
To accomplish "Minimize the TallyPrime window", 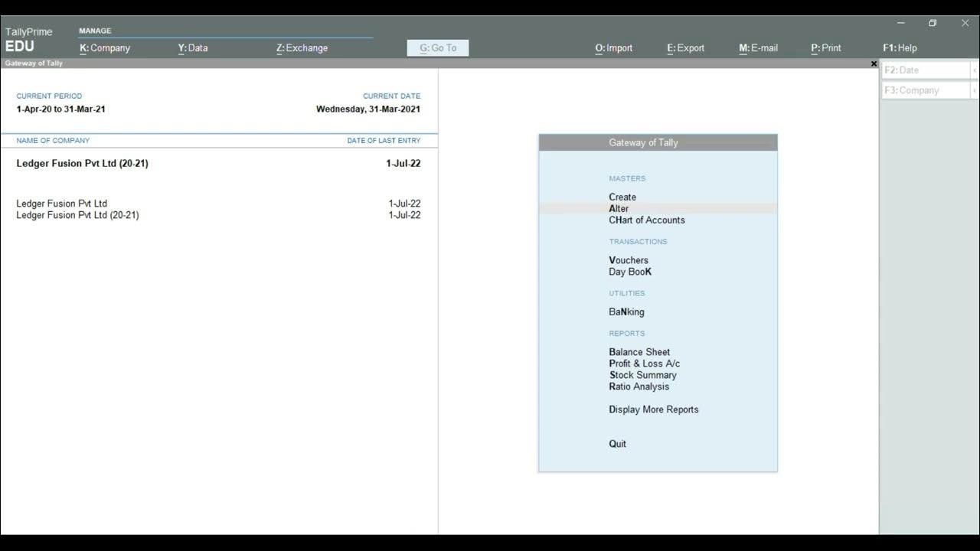I will coord(901,23).
